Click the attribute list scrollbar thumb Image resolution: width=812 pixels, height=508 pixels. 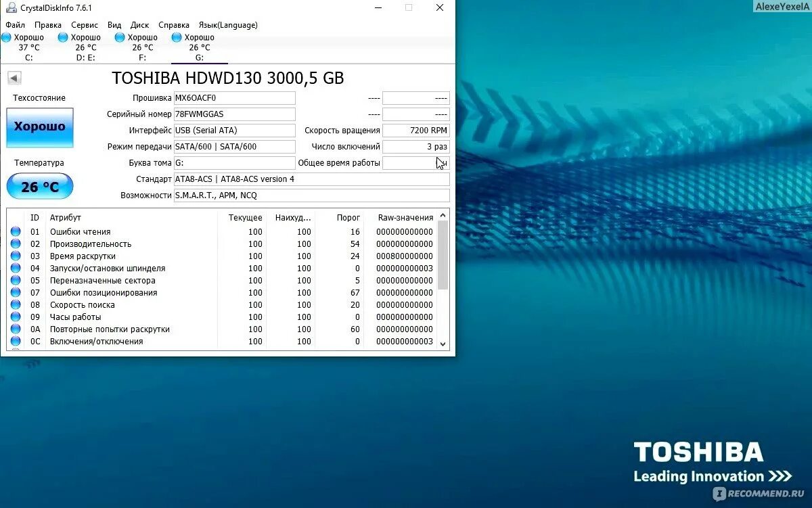coord(443,255)
